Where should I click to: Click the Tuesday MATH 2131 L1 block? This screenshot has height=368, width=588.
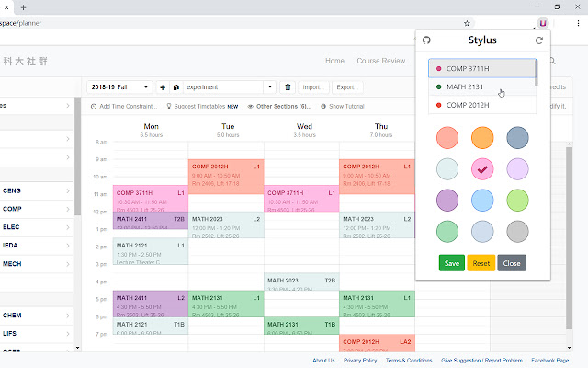pyautogui.click(x=226, y=304)
